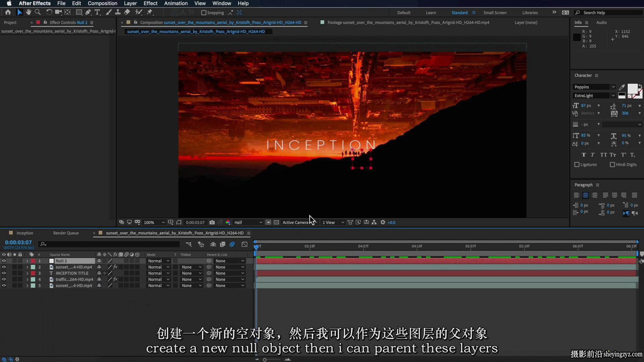
Task: Select the Puppet Pin tool
Action: coord(150,12)
